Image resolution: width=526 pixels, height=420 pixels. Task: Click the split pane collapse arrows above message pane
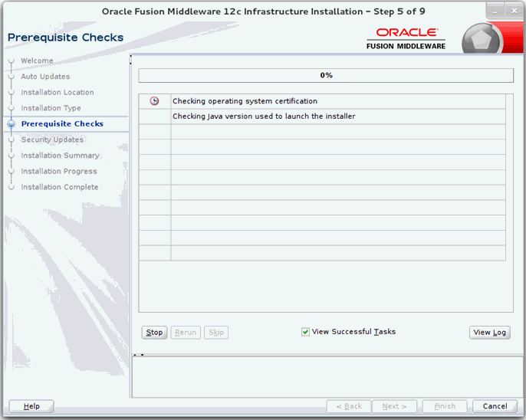(138, 355)
